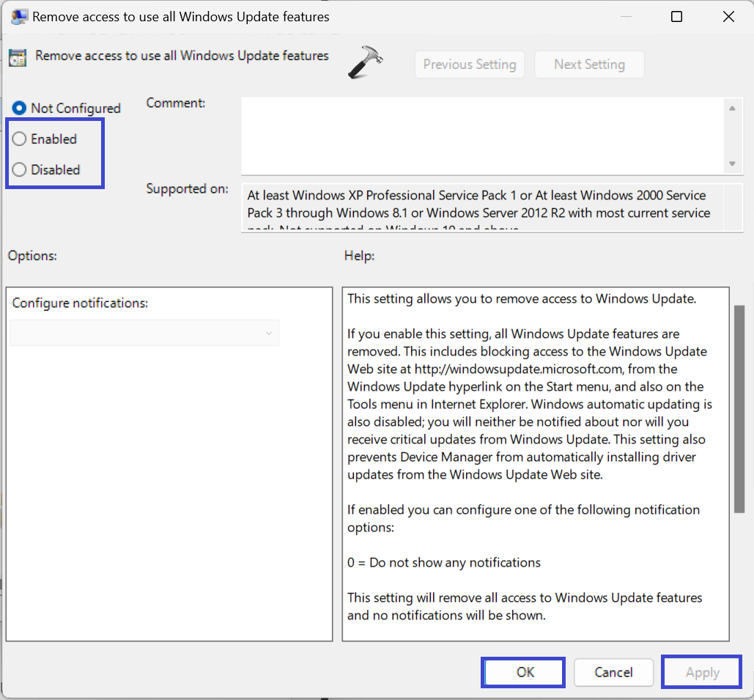This screenshot has height=700, width=754.
Task: Close the dialog with the X button
Action: [728, 17]
